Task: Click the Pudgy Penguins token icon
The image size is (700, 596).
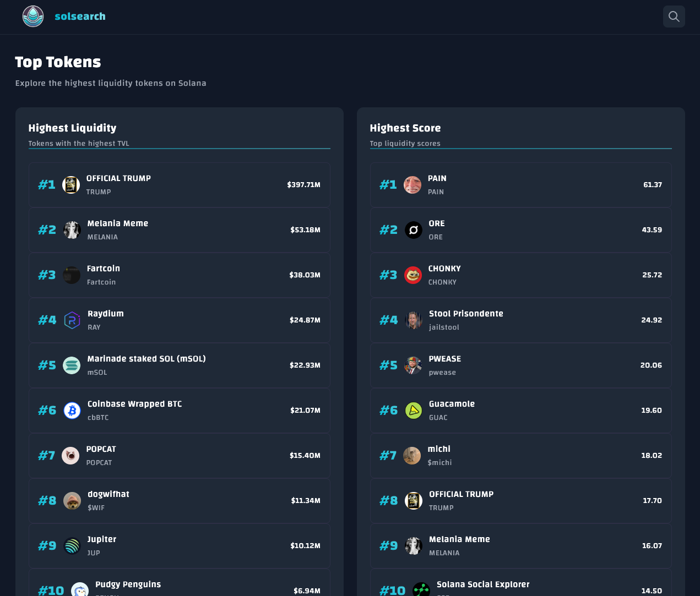Action: [80, 590]
